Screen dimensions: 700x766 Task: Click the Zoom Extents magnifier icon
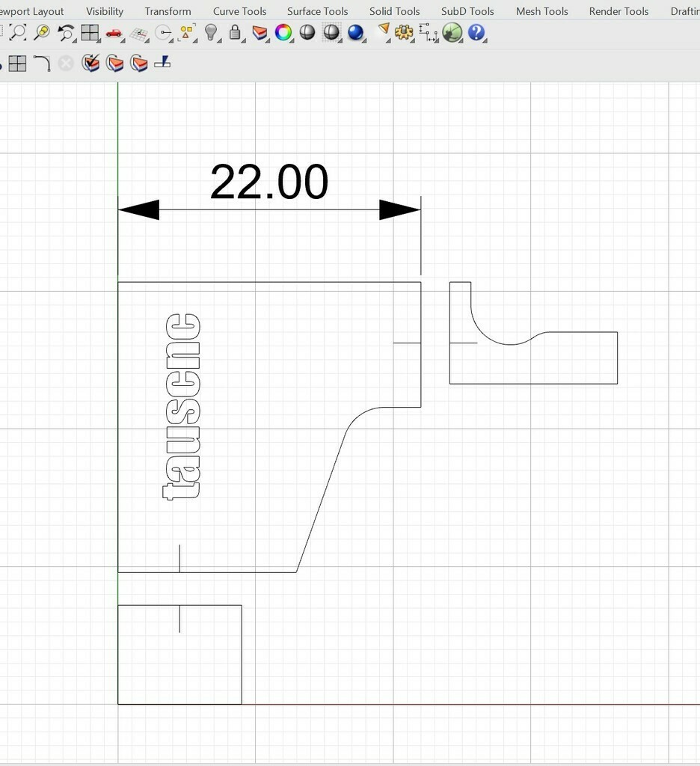(18, 33)
